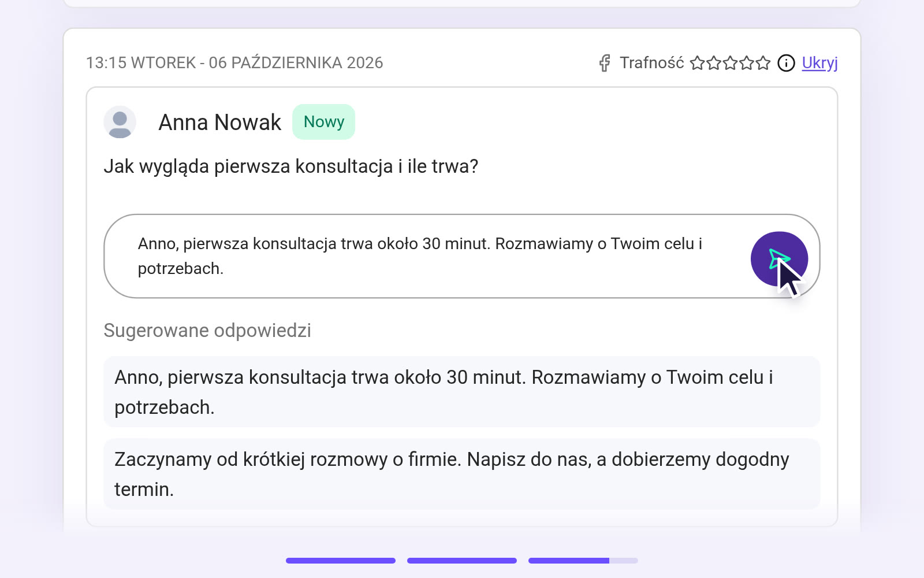
Task: Choose the suggested reply starting with "Anno, pierwsza konsultacja"
Action: pyautogui.click(x=462, y=392)
